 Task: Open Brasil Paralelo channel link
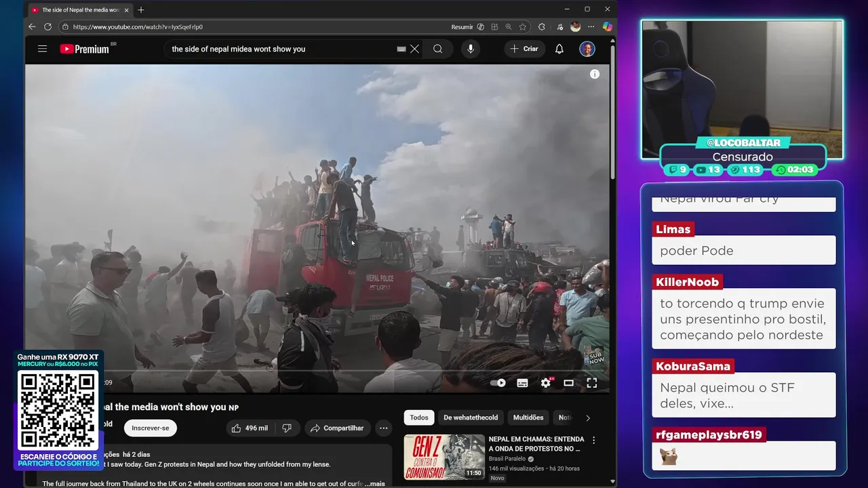[507, 459]
